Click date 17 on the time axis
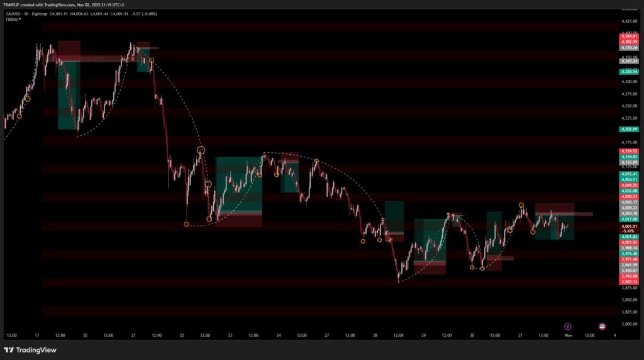This screenshot has width=644, height=360. [37, 335]
